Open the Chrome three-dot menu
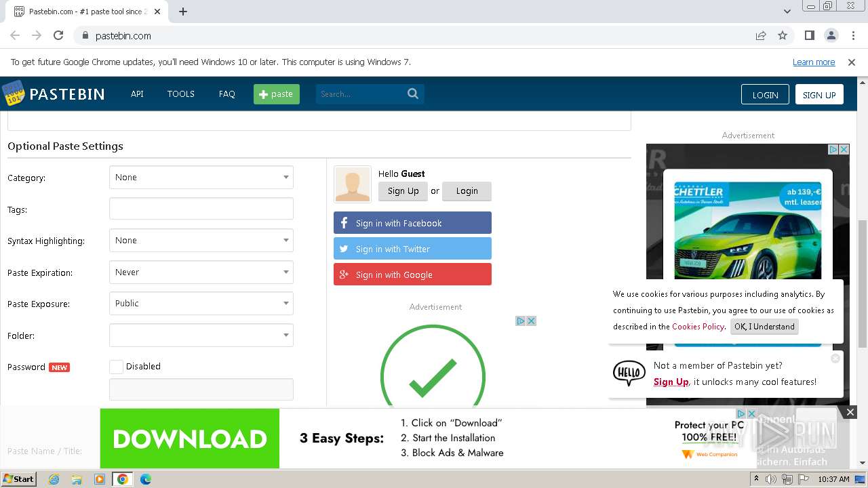This screenshot has height=488, width=868. (x=852, y=35)
